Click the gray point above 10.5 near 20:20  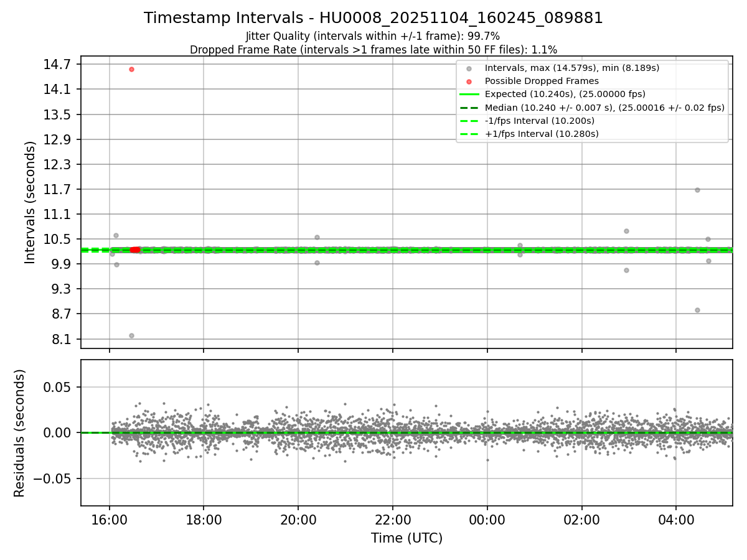(317, 237)
